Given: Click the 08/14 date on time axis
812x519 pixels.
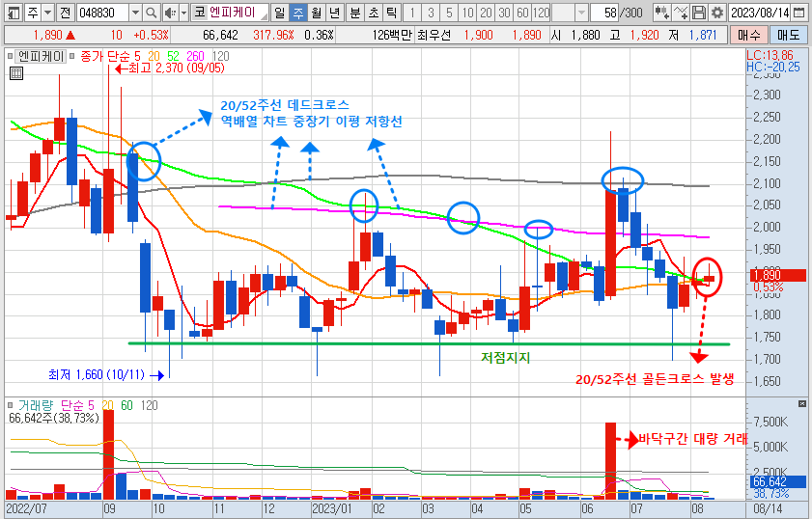Looking at the screenshot, I should point(768,508).
